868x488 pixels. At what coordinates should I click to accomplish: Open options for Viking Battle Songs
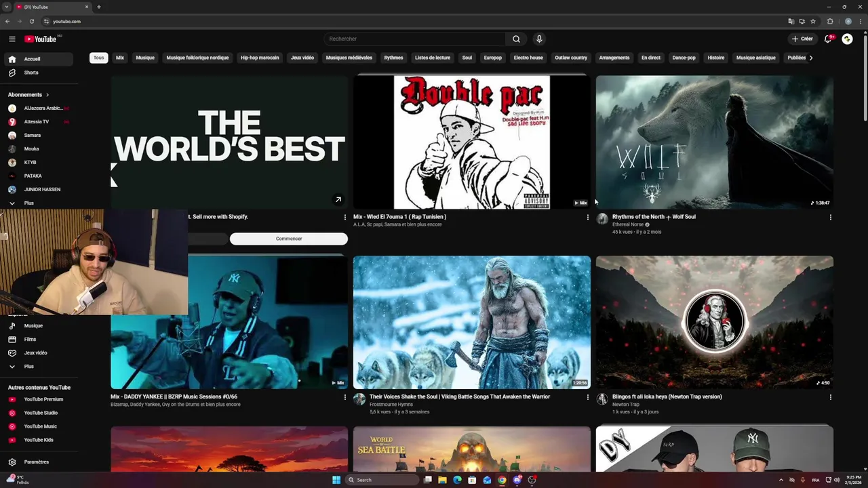click(x=587, y=397)
